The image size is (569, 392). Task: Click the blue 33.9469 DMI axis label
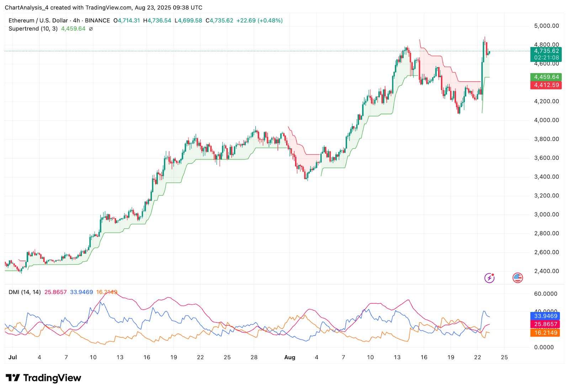pos(546,316)
